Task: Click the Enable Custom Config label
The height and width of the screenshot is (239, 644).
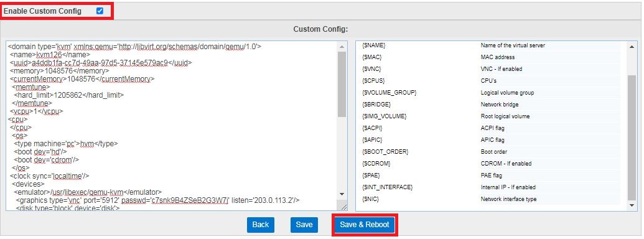Action: 42,11
